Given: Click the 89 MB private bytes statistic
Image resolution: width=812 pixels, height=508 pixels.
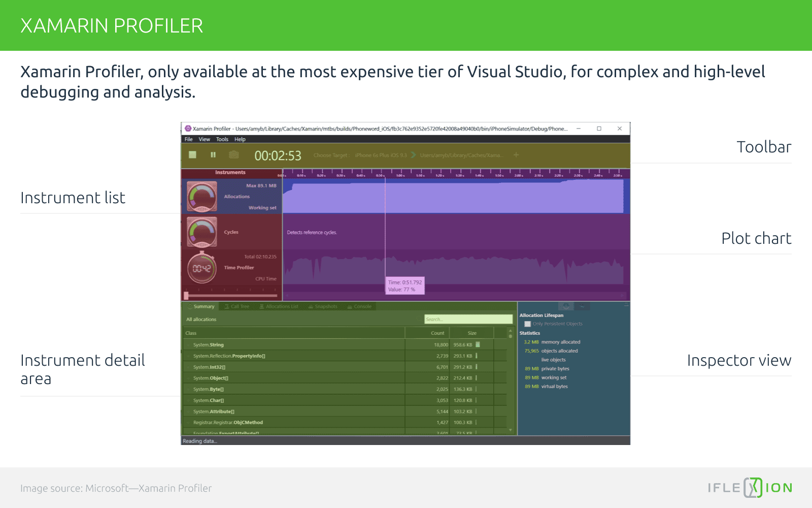Looking at the screenshot, I should (x=547, y=368).
